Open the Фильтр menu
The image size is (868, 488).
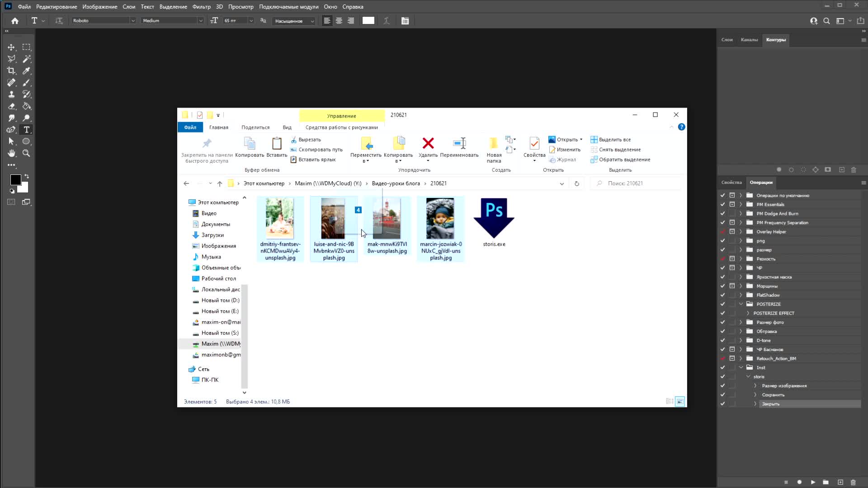[201, 7]
